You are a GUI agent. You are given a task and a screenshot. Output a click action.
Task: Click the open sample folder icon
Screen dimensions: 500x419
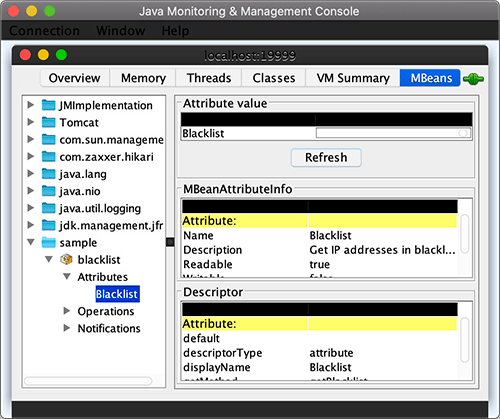click(x=49, y=242)
